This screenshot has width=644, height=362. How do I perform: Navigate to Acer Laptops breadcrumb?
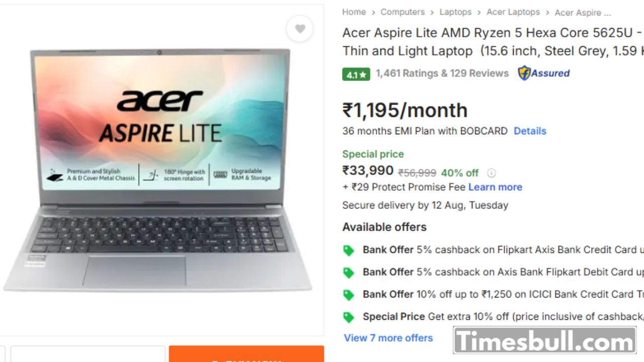click(x=513, y=12)
